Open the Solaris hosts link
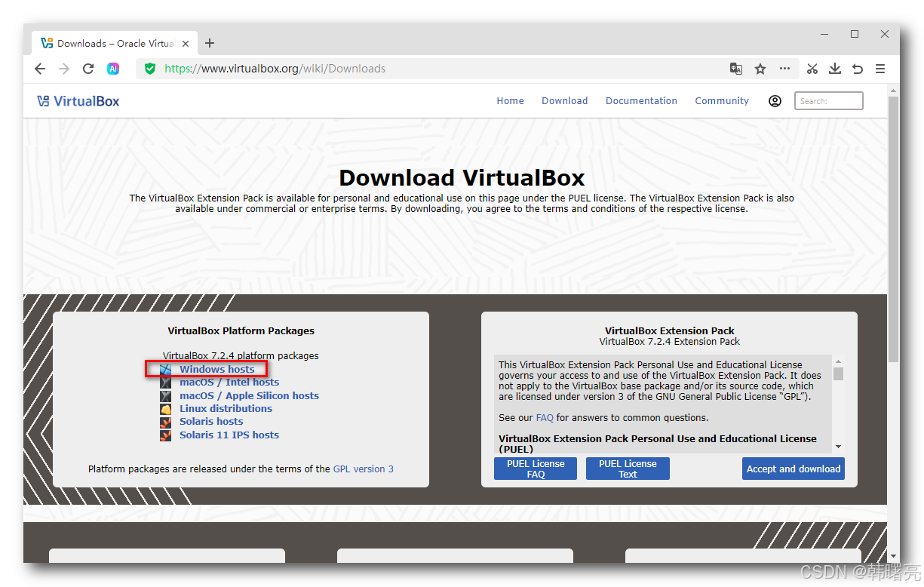Viewport: 924px width, 587px height. pyautogui.click(x=211, y=422)
